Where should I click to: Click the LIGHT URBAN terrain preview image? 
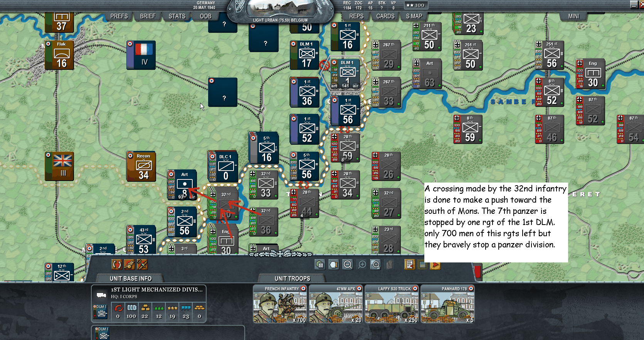[280, 8]
